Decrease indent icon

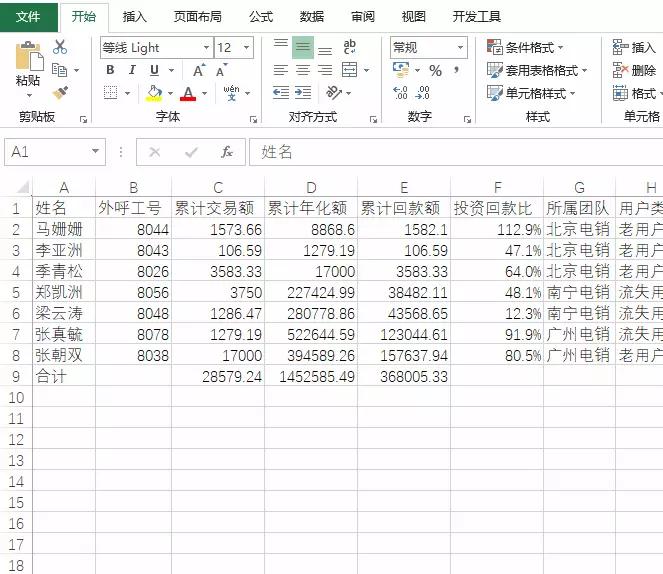tap(281, 92)
